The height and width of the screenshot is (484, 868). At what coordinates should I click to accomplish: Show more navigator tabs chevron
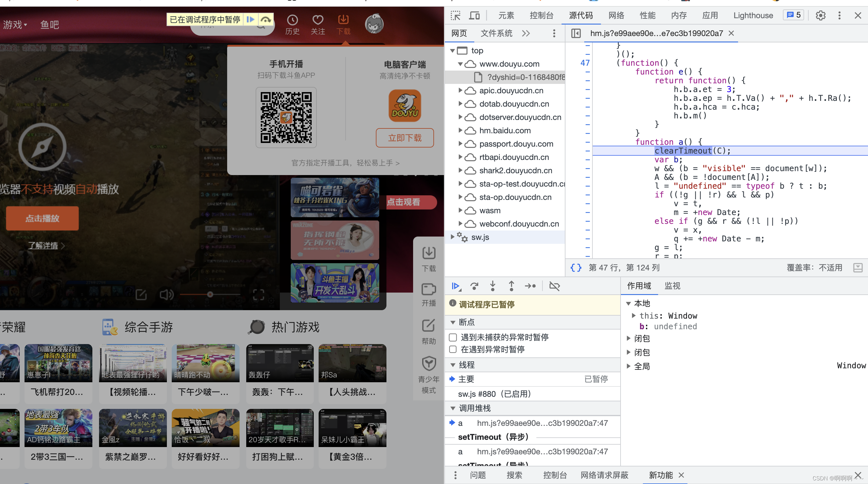pyautogui.click(x=526, y=33)
